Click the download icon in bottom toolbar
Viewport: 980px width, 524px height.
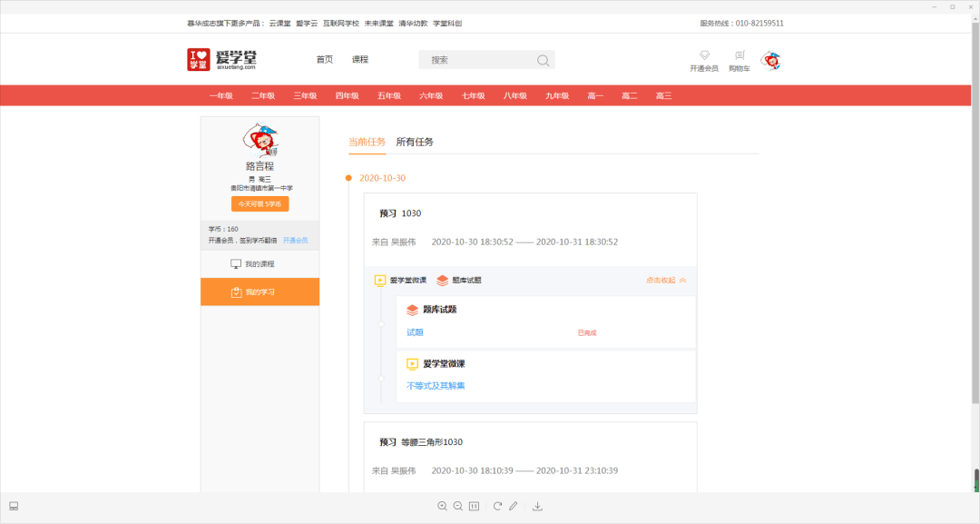coord(537,507)
